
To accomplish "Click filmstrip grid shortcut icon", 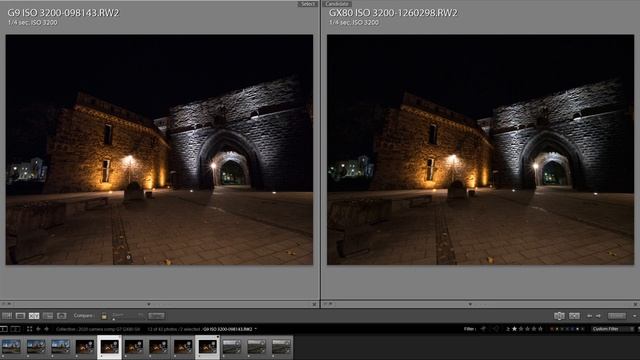I will (x=29, y=329).
